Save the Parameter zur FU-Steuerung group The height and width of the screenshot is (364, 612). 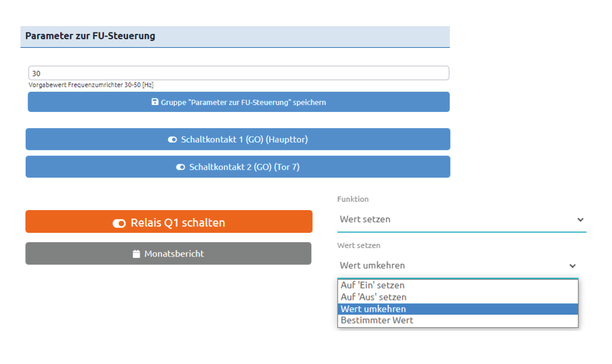click(x=238, y=102)
